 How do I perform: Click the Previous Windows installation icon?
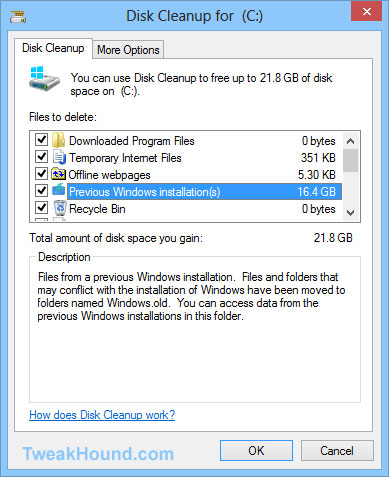point(59,190)
